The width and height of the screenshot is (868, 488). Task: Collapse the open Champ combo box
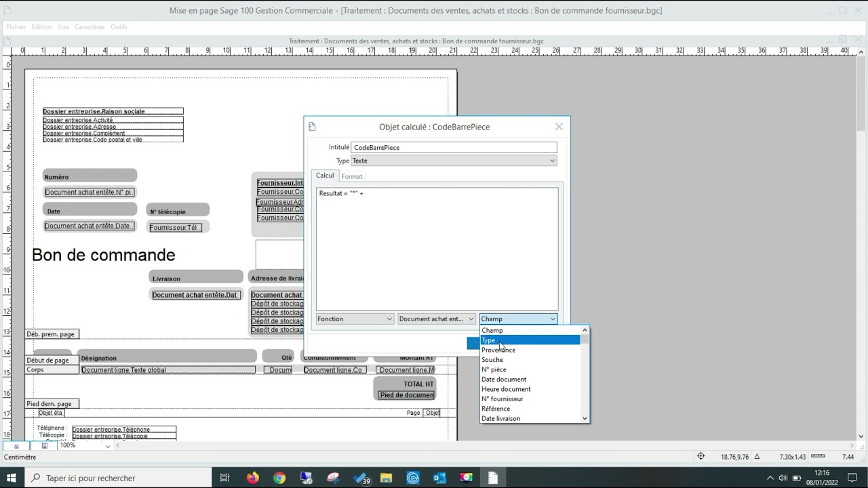(x=518, y=319)
